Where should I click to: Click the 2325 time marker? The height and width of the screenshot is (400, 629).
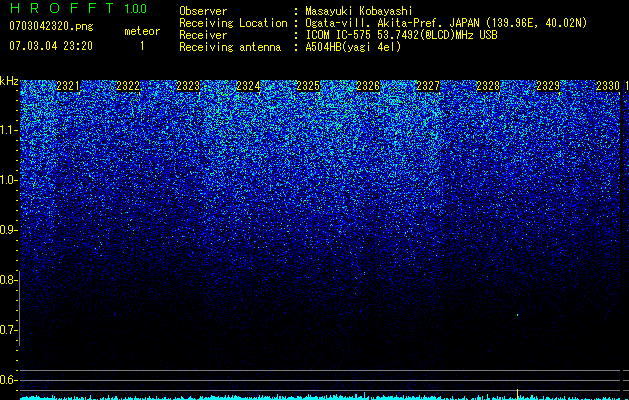coord(308,86)
